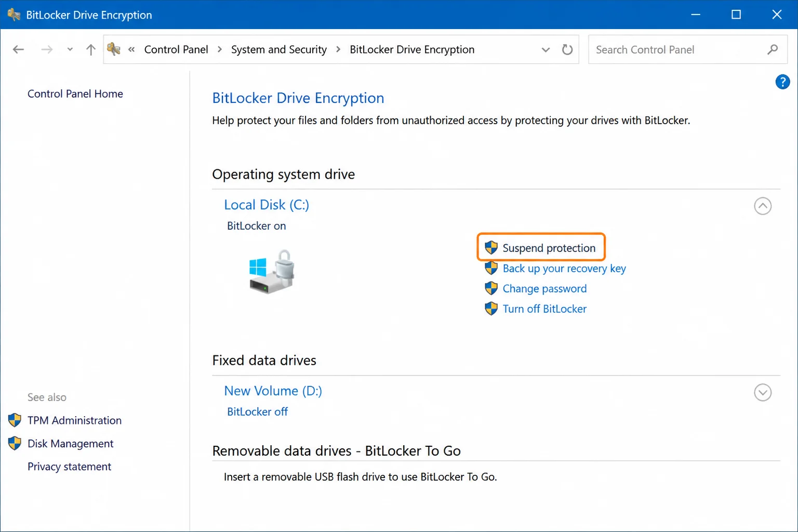Open Disk Management
This screenshot has height=532, width=798.
coord(70,443)
